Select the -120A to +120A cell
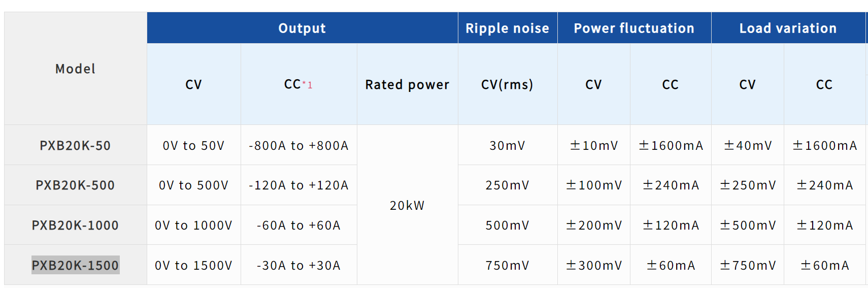 [298, 185]
